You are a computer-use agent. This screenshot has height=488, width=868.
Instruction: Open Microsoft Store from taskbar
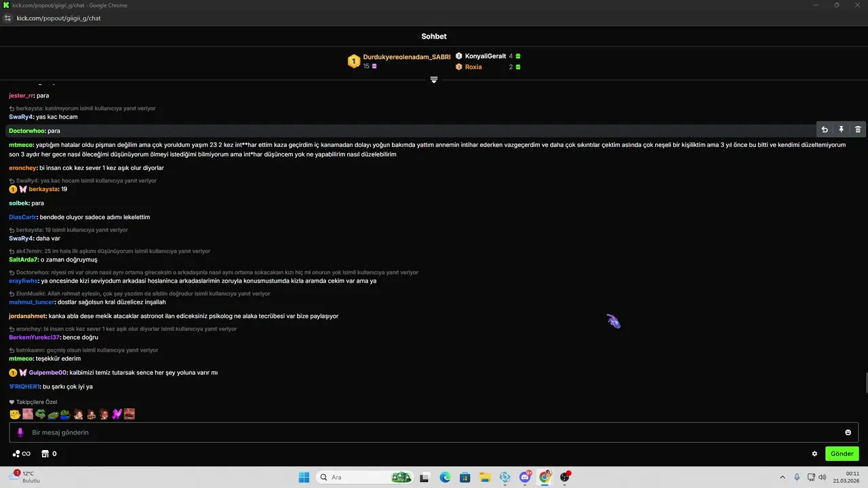[465, 477]
